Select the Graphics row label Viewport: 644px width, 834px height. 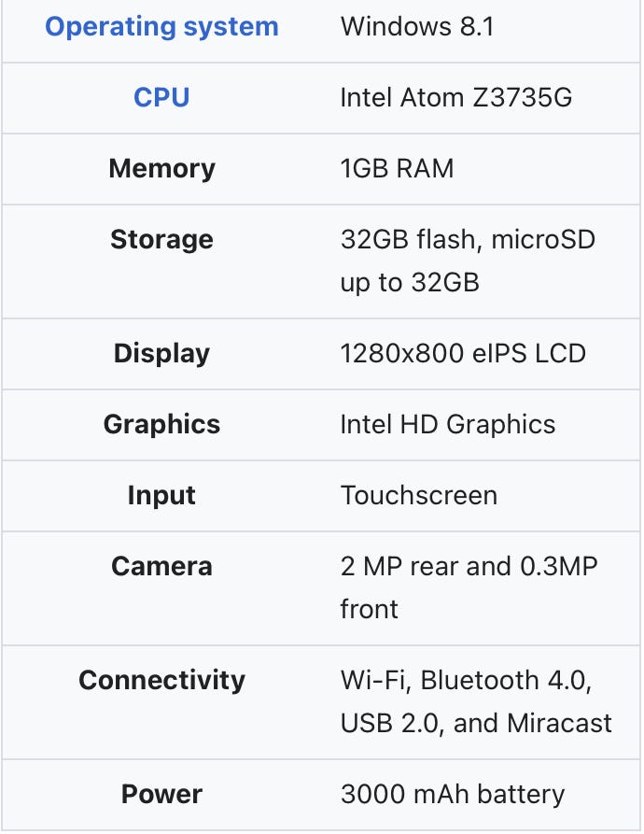161,424
